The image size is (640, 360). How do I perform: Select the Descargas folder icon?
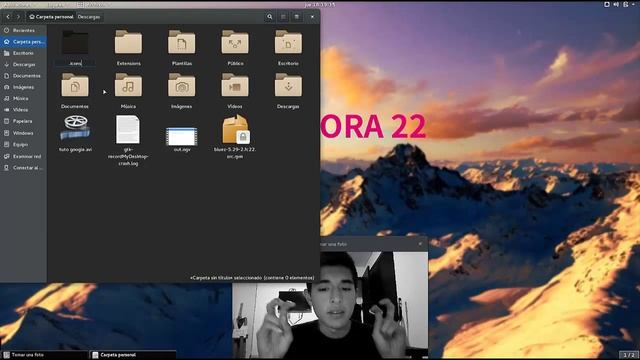[x=288, y=85]
